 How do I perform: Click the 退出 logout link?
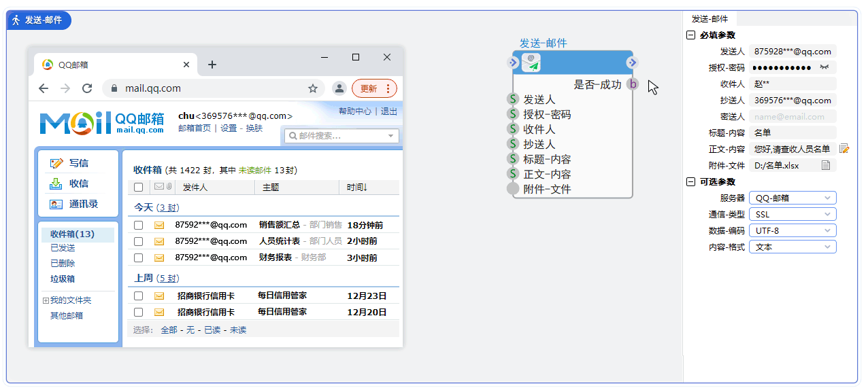pos(389,111)
